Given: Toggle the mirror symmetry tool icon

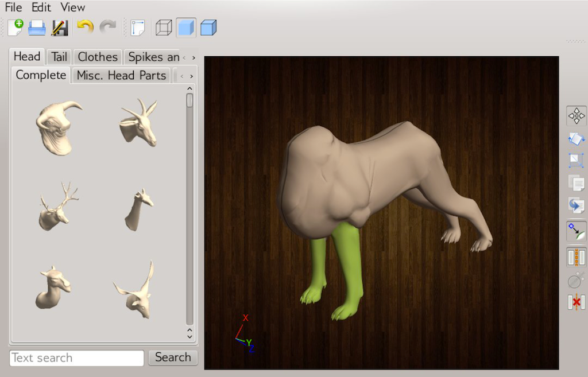Looking at the screenshot, I should [576, 256].
